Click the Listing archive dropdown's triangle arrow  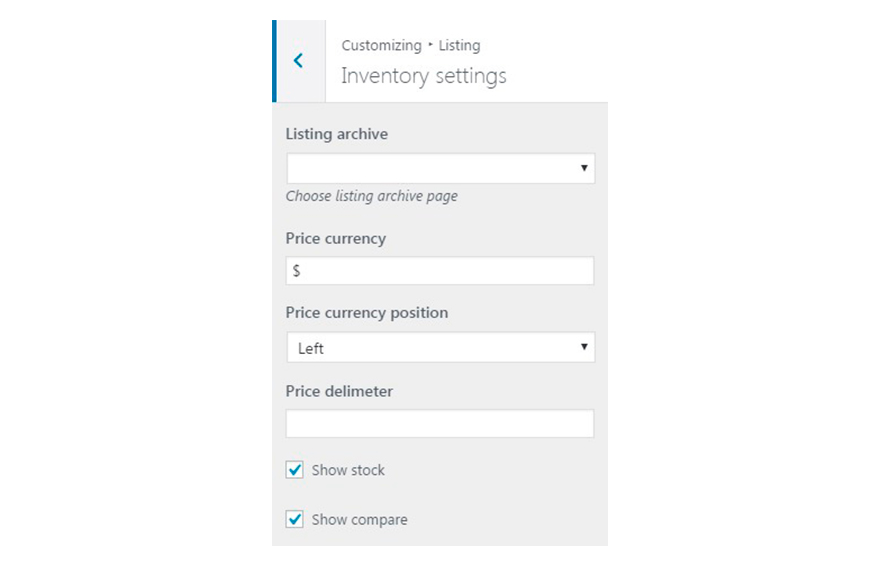pyautogui.click(x=584, y=168)
